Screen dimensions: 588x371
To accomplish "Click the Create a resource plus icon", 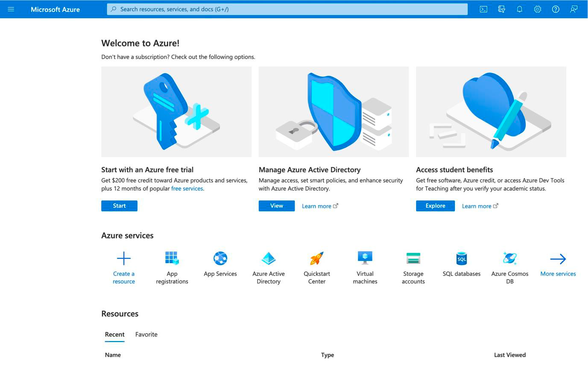I will click(x=124, y=258).
